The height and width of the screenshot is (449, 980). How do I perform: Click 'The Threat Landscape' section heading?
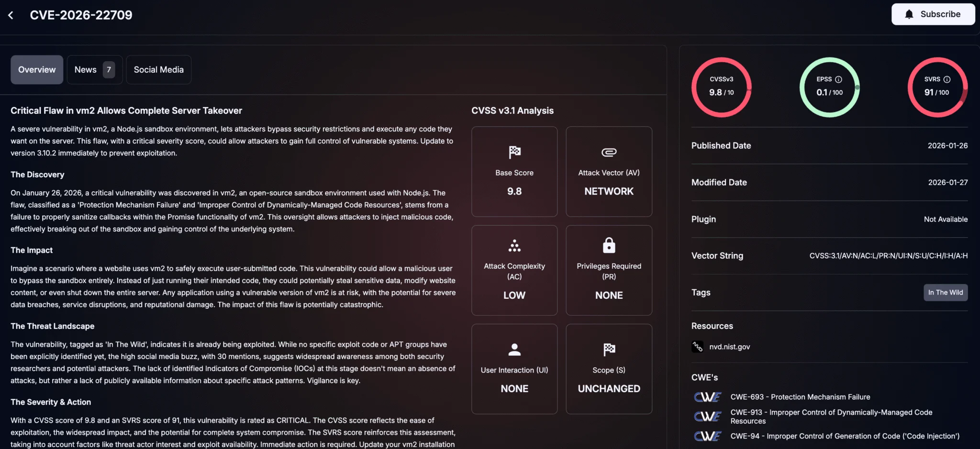click(x=53, y=326)
